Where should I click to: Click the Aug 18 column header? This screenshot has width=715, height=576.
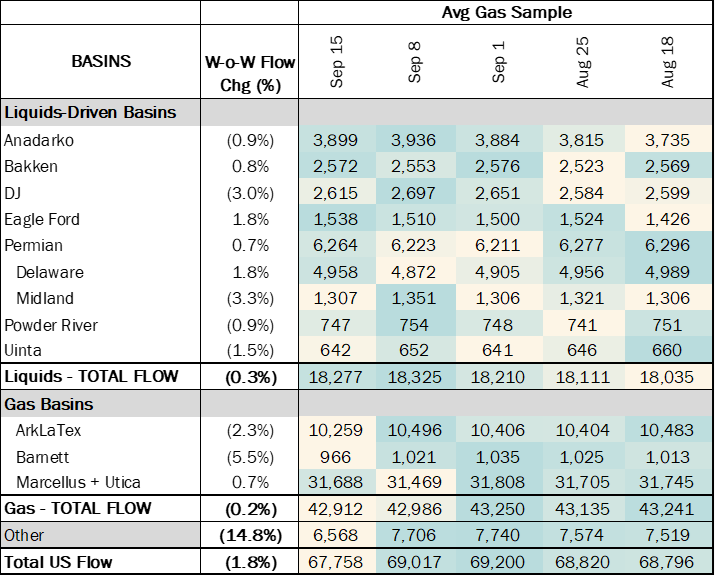tap(667, 62)
